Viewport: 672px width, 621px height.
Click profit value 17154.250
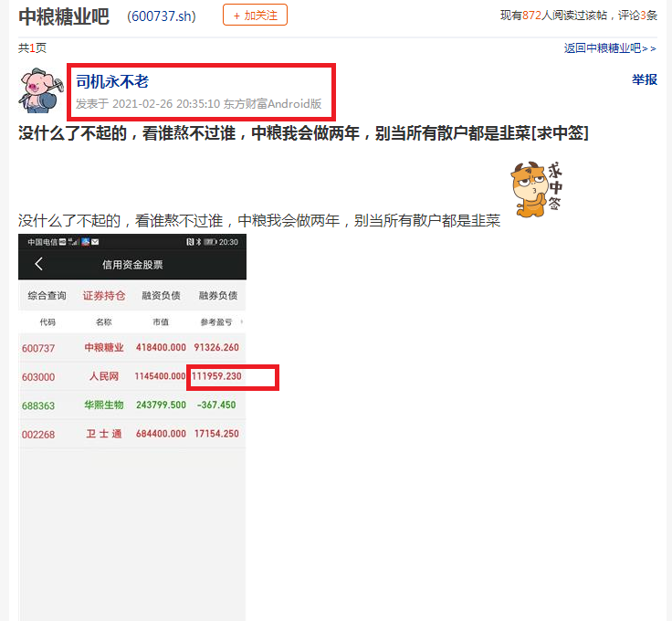pos(216,434)
